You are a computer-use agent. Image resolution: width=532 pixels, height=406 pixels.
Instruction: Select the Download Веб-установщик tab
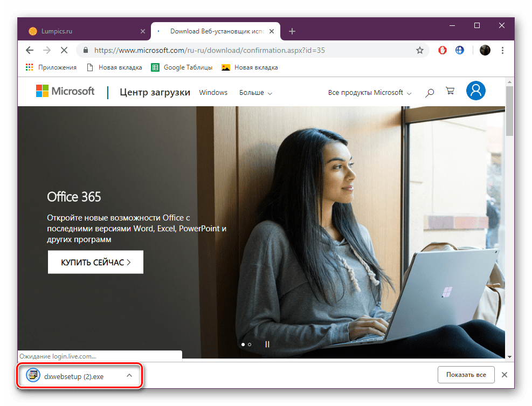click(x=216, y=31)
